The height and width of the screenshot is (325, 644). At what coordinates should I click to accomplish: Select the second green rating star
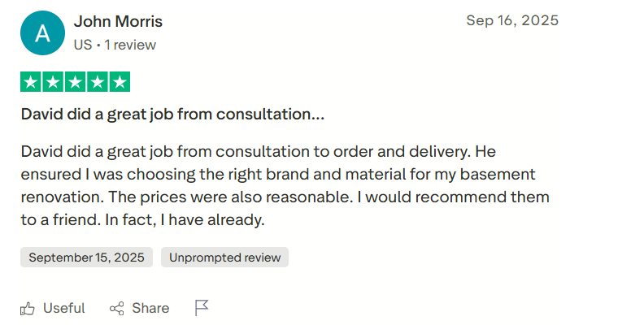pos(53,82)
